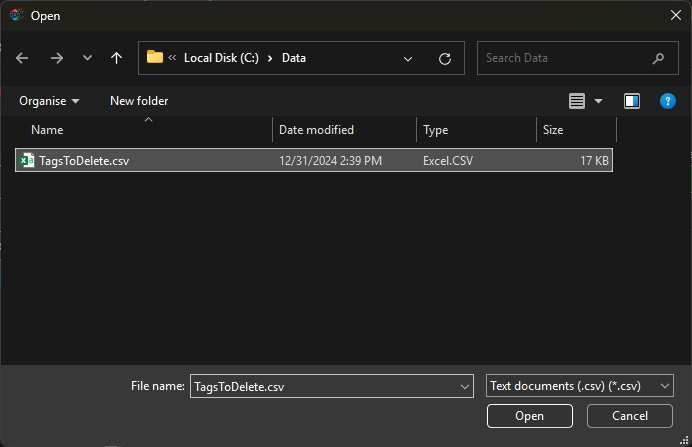This screenshot has width=692, height=447.
Task: Click the folder icon in address bar
Action: pyautogui.click(x=155, y=58)
